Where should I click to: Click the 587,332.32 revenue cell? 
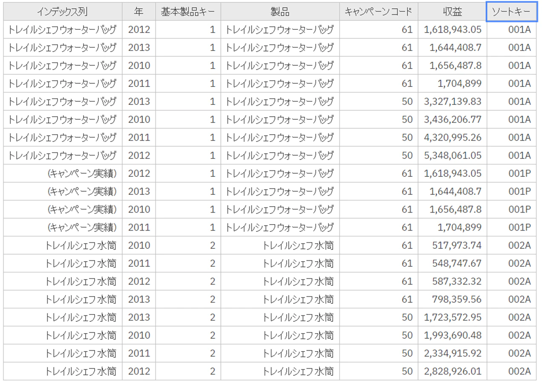(x=452, y=281)
